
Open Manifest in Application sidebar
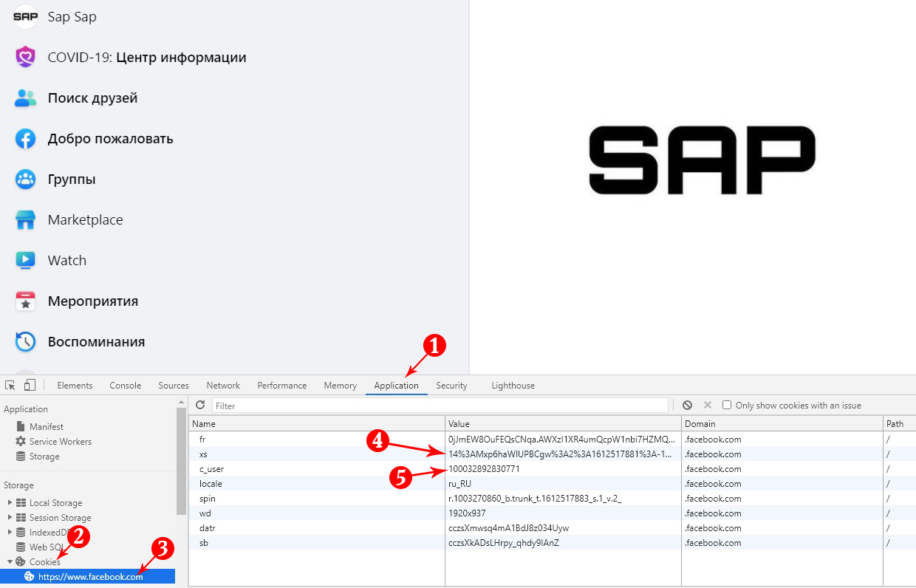pyautogui.click(x=47, y=426)
